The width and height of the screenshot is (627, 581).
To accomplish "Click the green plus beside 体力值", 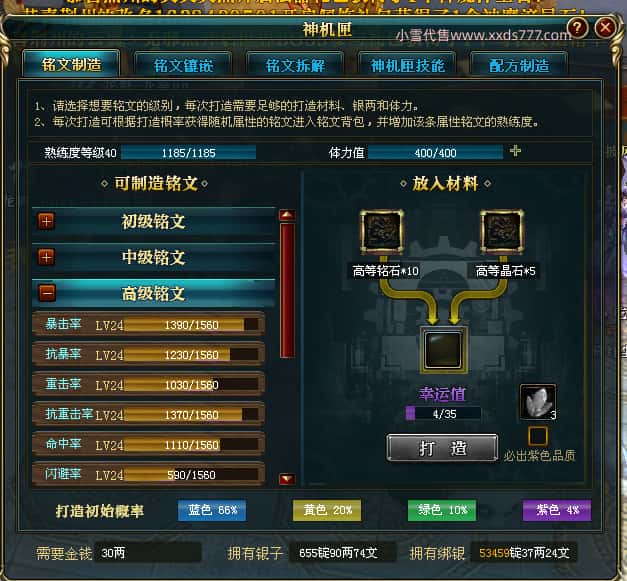I will click(x=515, y=151).
